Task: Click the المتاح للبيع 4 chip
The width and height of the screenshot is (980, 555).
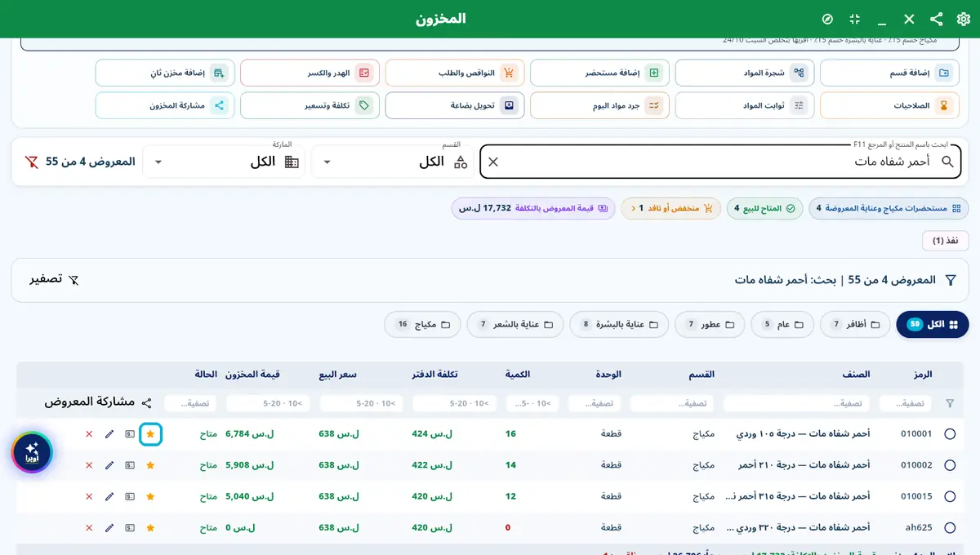Action: (x=764, y=209)
